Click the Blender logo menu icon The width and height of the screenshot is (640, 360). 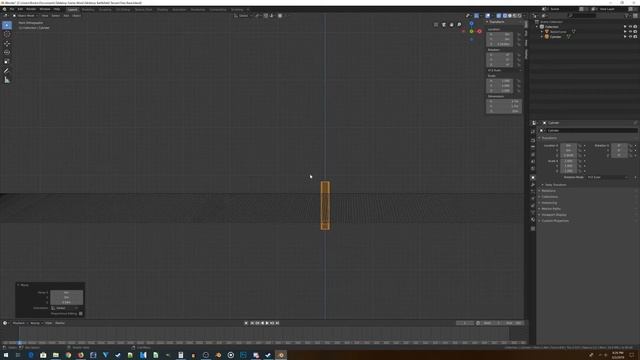4,9
